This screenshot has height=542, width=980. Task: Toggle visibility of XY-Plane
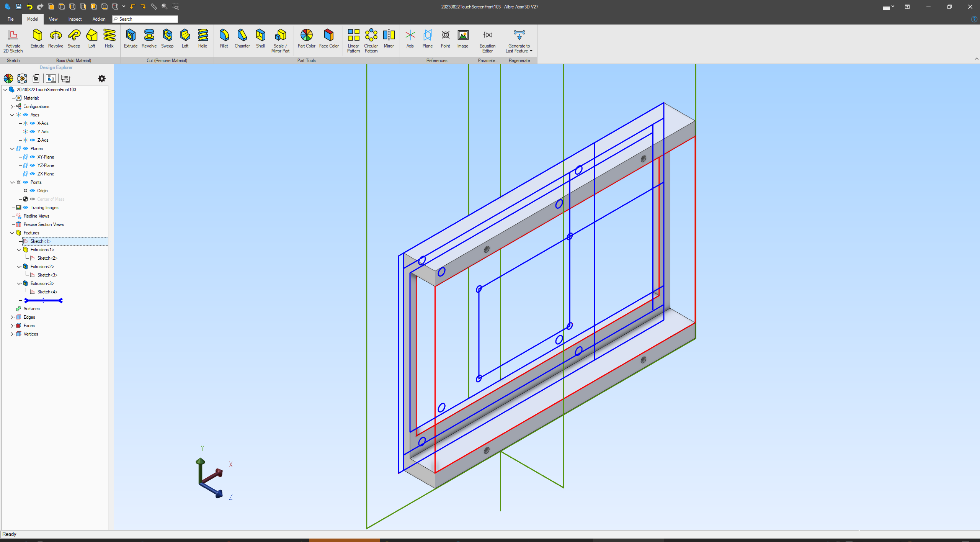[x=33, y=157]
